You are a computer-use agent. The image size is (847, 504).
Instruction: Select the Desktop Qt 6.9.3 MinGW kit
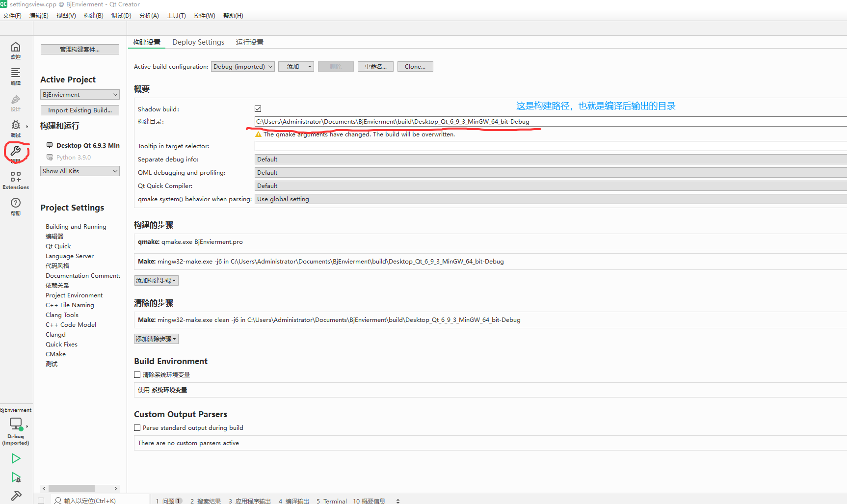point(83,145)
